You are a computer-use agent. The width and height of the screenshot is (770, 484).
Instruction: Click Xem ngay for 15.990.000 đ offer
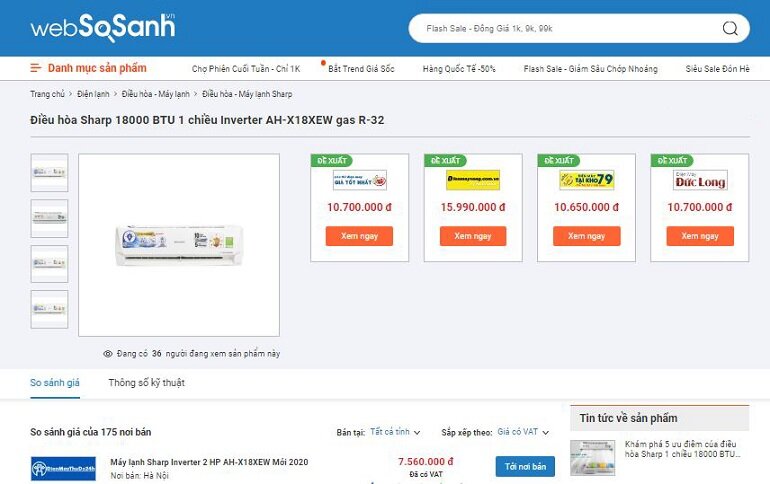click(473, 236)
